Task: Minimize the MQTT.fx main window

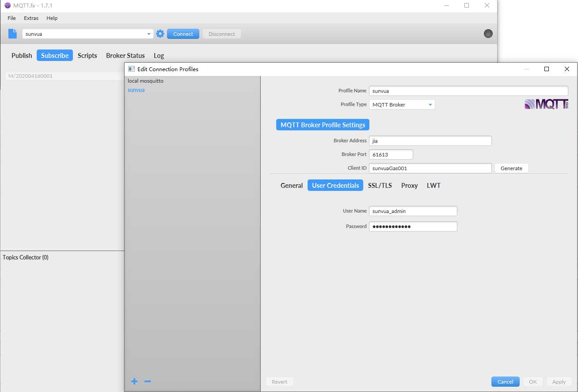Action: (446, 5)
